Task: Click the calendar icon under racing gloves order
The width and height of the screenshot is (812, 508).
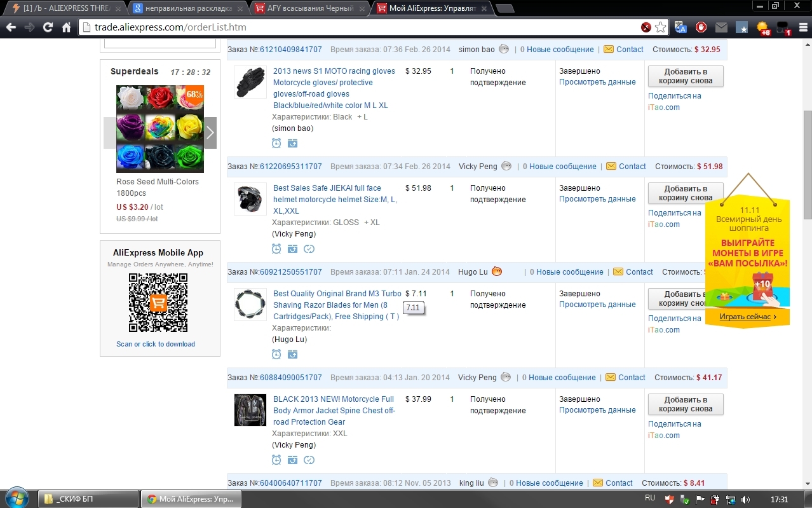Action: pos(292,143)
